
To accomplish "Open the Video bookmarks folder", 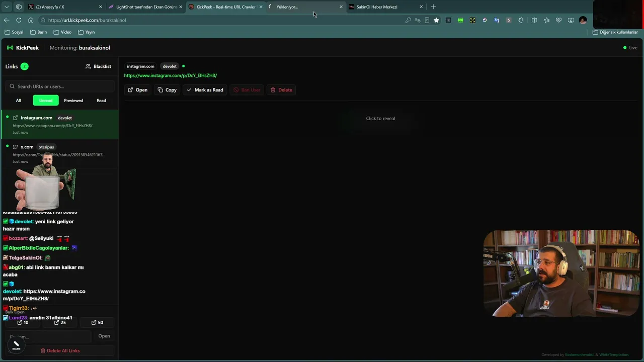I will (62, 32).
